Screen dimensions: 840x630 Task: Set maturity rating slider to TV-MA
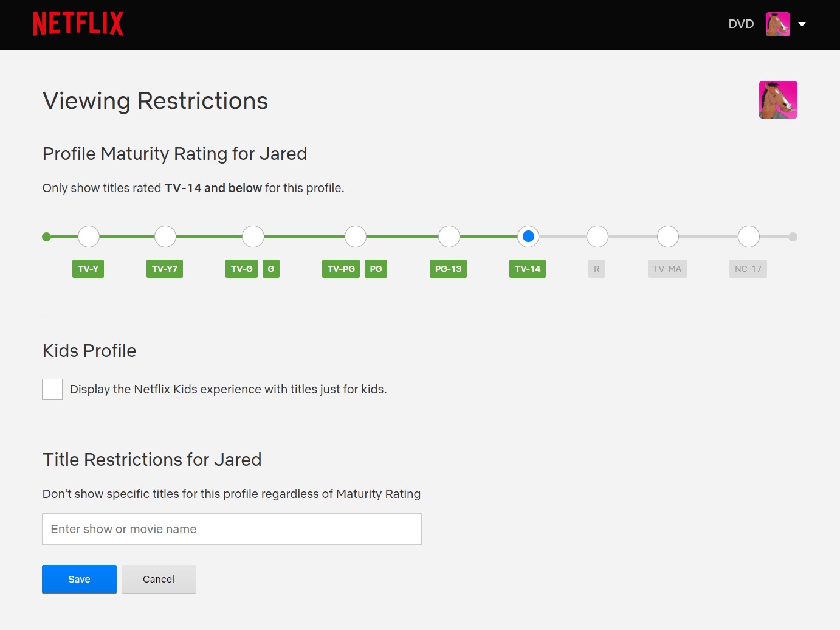[x=667, y=236]
